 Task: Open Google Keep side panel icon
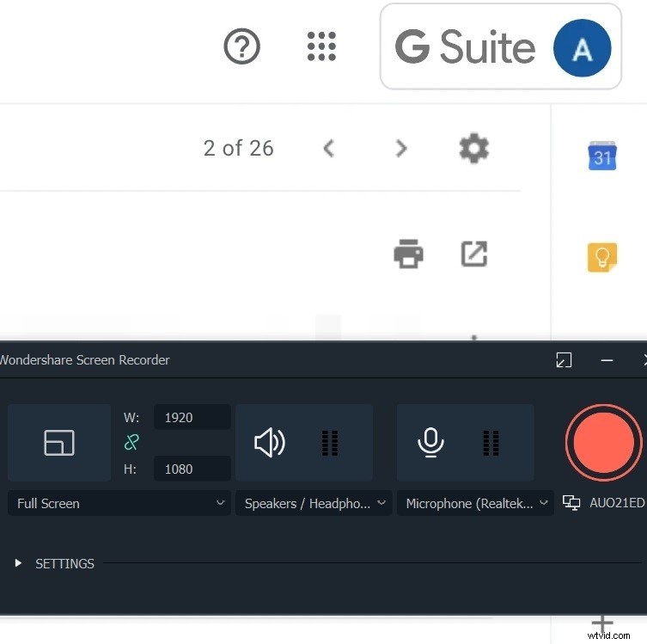(x=602, y=258)
